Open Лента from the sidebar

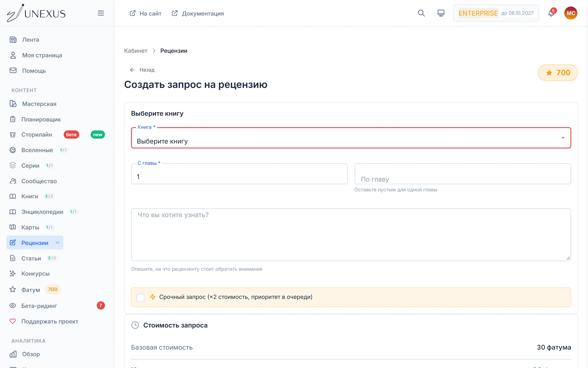coord(31,39)
